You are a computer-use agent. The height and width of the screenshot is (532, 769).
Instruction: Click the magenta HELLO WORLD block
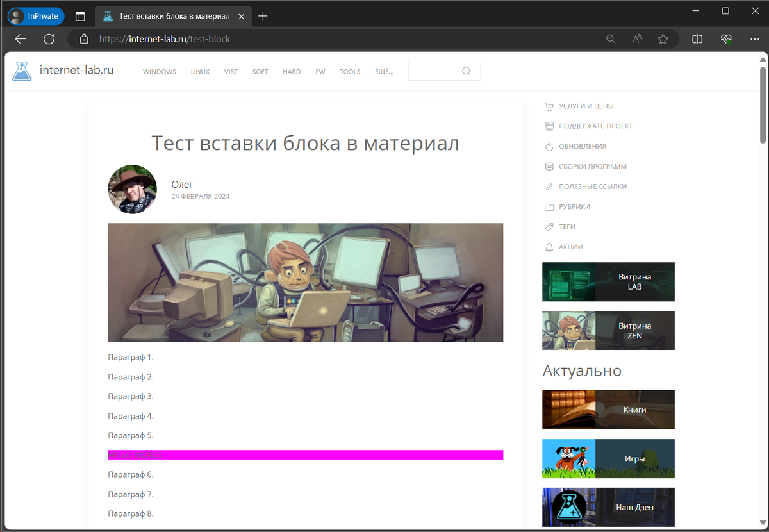click(x=305, y=454)
